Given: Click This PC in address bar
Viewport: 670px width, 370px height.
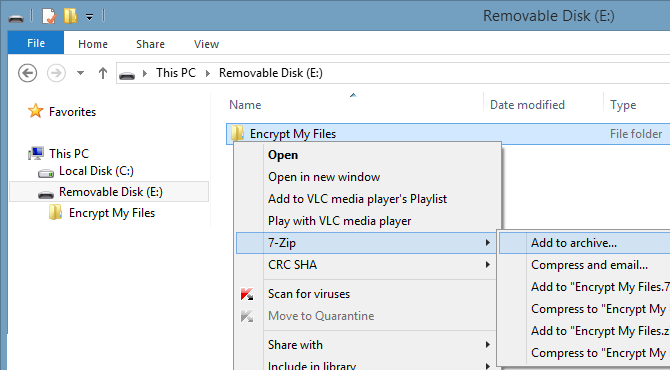Looking at the screenshot, I should (x=176, y=73).
